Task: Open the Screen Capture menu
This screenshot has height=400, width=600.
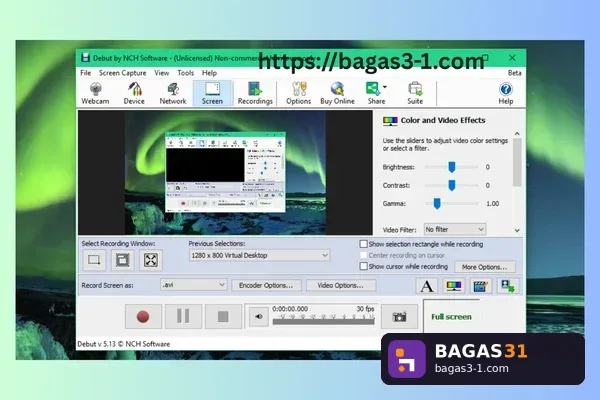Action: pos(122,73)
